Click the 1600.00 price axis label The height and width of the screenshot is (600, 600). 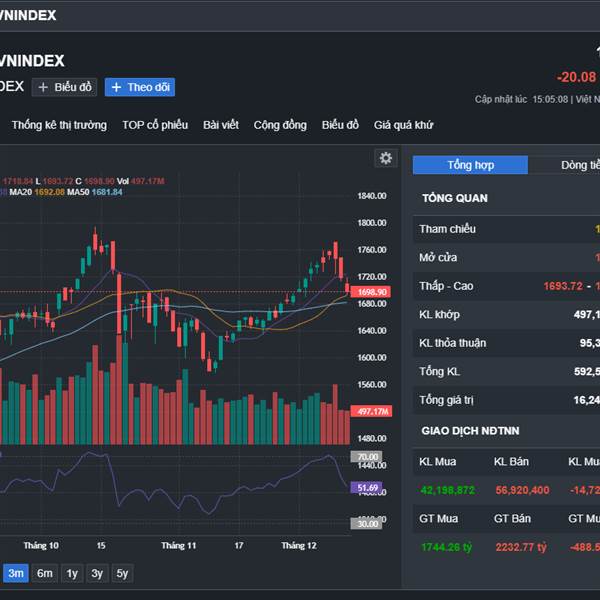372,357
